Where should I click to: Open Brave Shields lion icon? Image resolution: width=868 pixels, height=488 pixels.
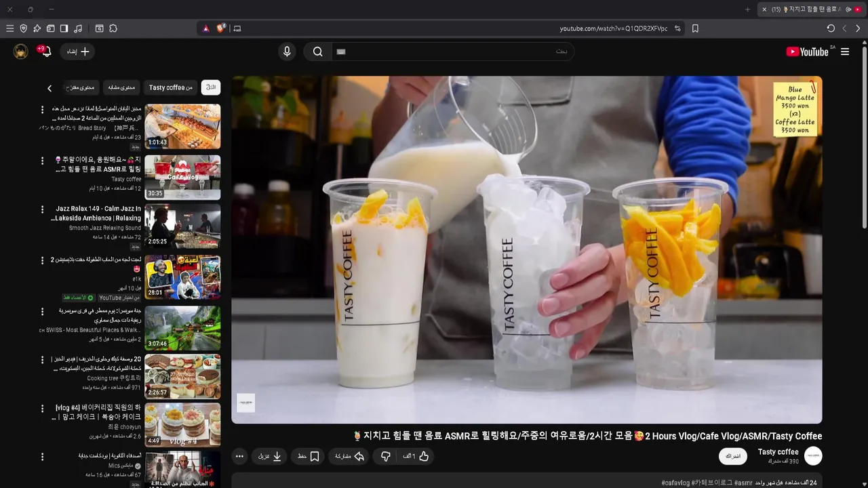click(221, 28)
